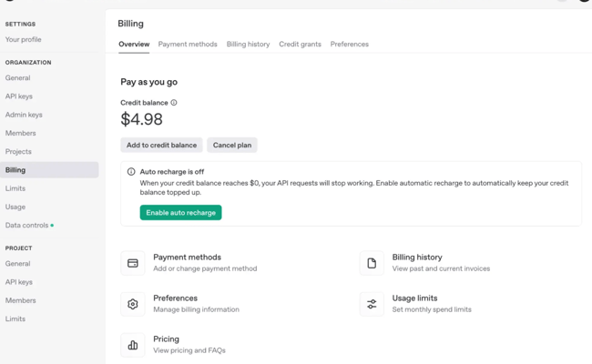
Task: Click 'Auto recharge is off' notice title
Action: [x=172, y=172]
